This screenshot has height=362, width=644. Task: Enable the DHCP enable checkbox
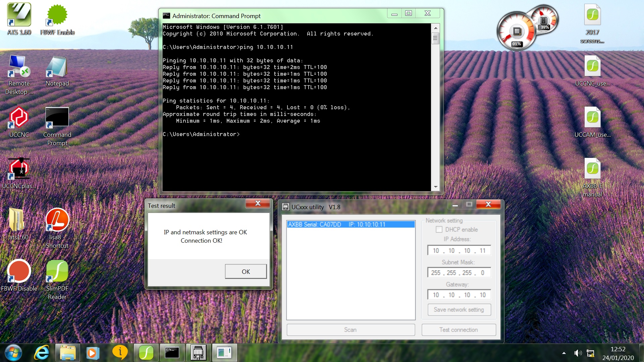click(x=439, y=230)
